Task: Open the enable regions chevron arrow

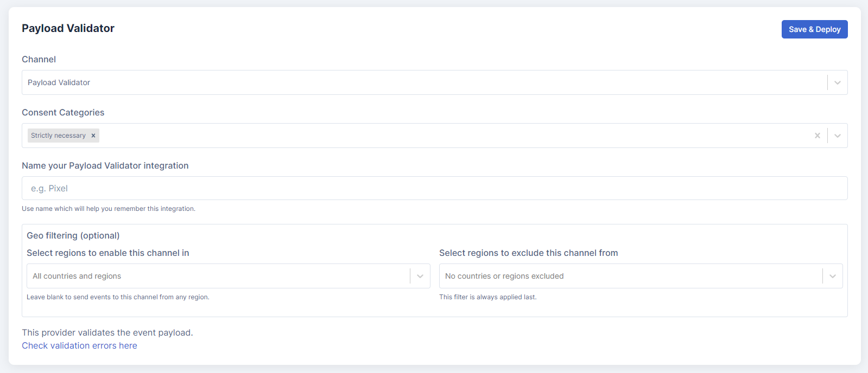Action: click(x=420, y=276)
